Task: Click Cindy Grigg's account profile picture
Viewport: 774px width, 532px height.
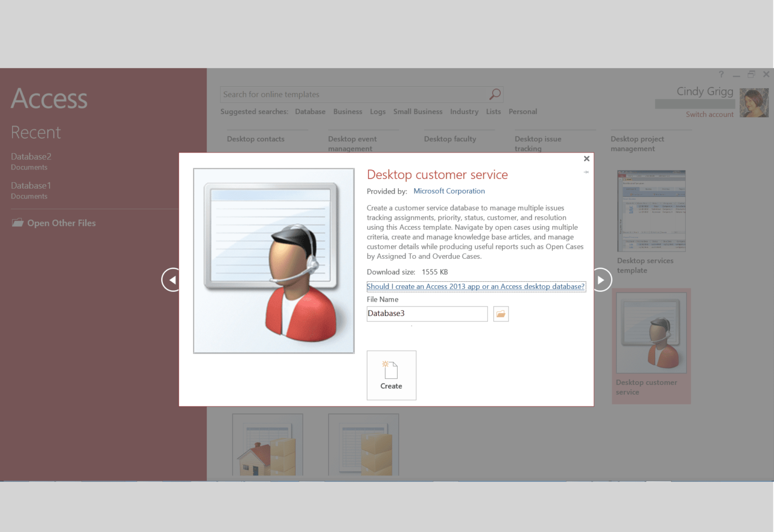Action: coord(754,103)
